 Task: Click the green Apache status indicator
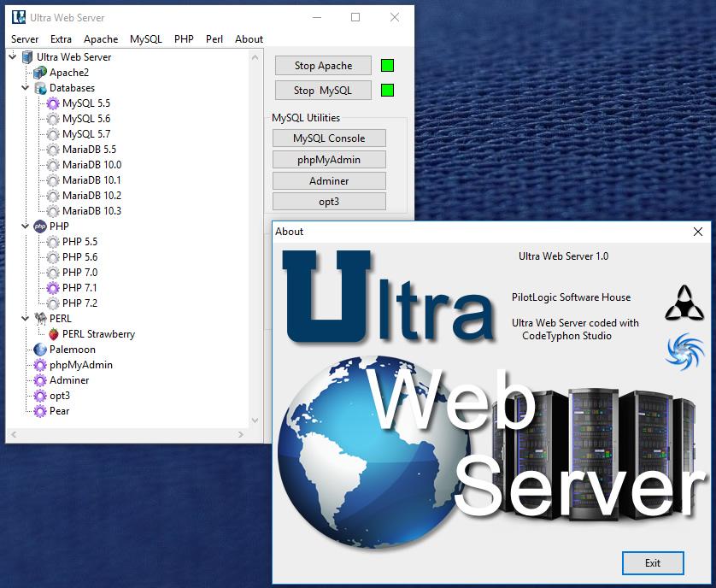(387, 66)
